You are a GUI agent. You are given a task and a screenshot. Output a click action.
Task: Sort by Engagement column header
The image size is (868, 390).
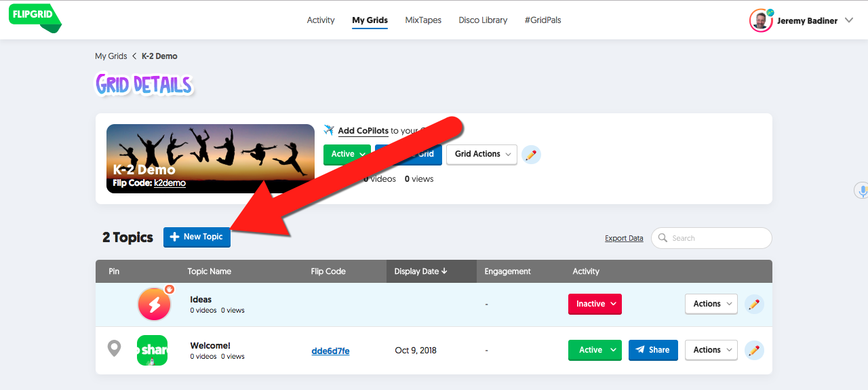(507, 271)
